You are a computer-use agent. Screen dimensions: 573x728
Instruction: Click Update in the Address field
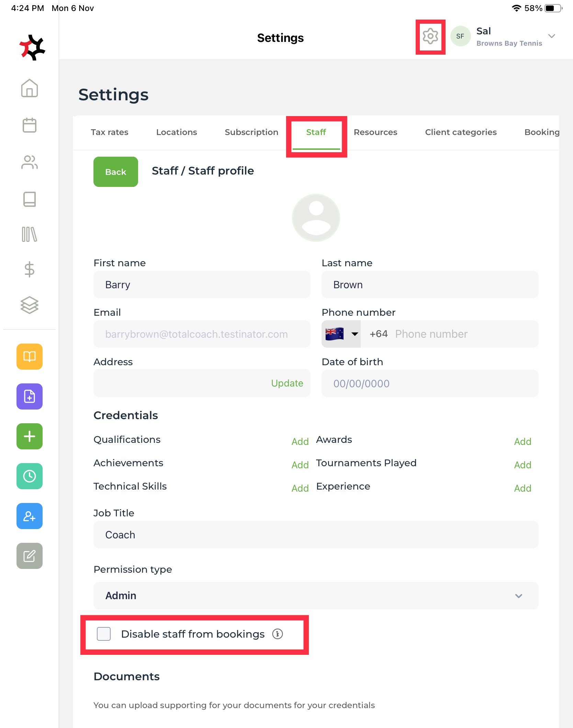tap(287, 383)
